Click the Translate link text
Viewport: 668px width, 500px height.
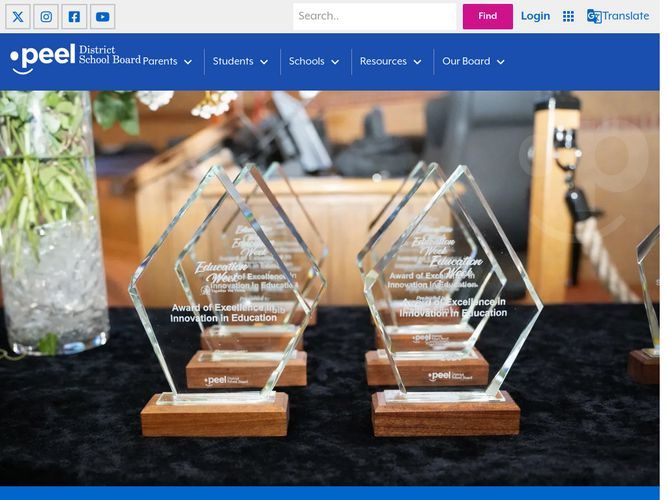pyautogui.click(x=626, y=16)
